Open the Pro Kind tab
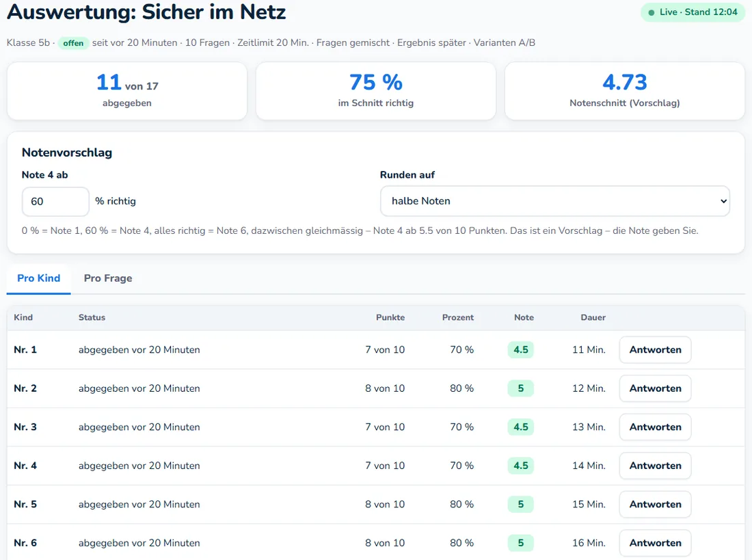 coord(38,278)
